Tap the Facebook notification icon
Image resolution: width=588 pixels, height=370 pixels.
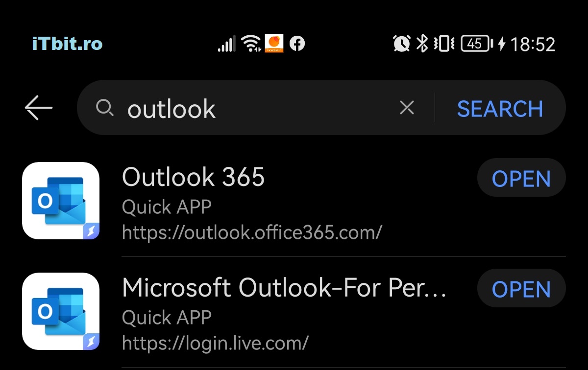(x=297, y=44)
